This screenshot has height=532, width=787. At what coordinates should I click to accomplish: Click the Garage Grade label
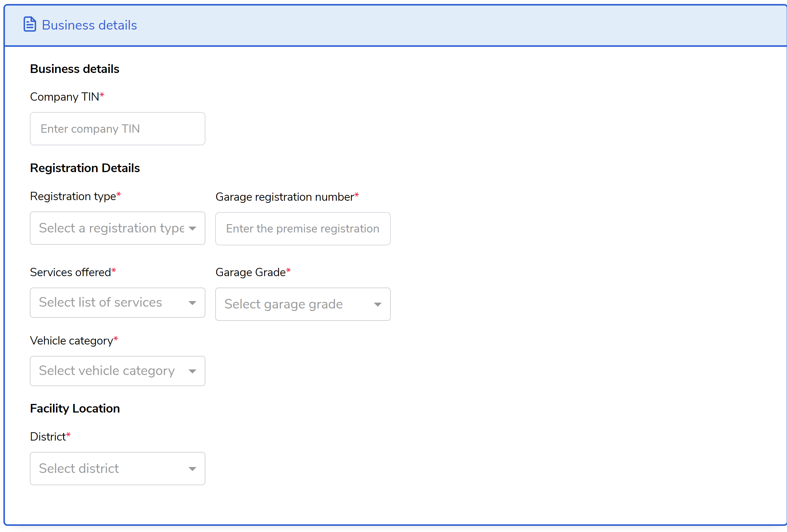250,272
